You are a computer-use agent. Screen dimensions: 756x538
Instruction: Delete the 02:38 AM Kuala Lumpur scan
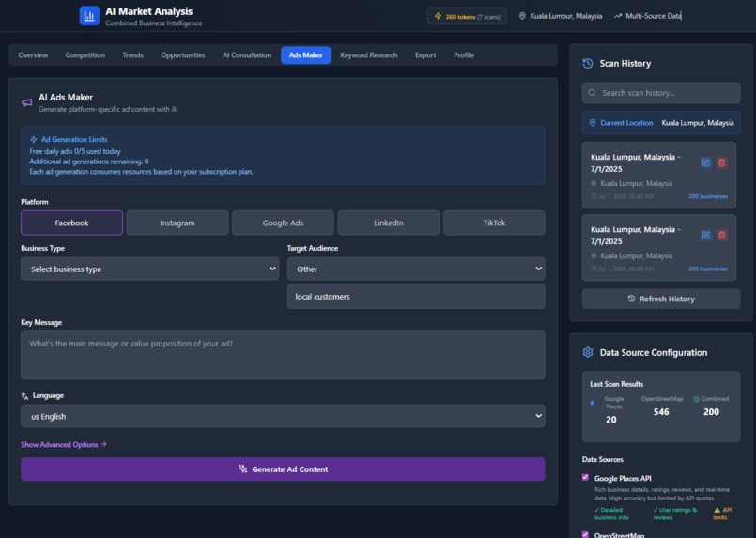point(722,235)
